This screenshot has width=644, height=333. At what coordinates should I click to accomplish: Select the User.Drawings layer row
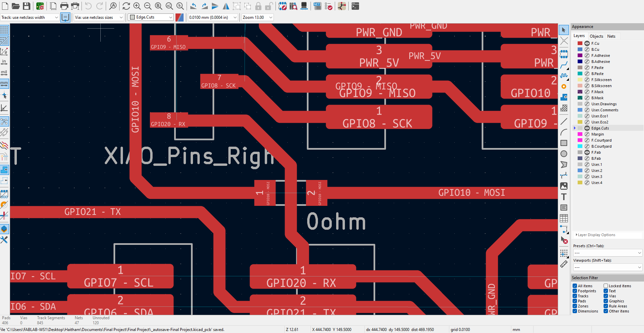[608, 104]
